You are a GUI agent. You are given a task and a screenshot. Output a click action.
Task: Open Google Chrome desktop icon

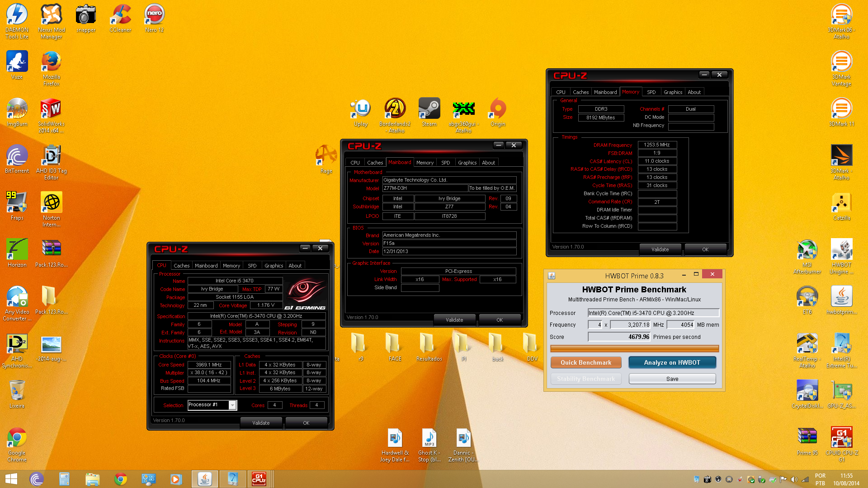click(x=17, y=444)
